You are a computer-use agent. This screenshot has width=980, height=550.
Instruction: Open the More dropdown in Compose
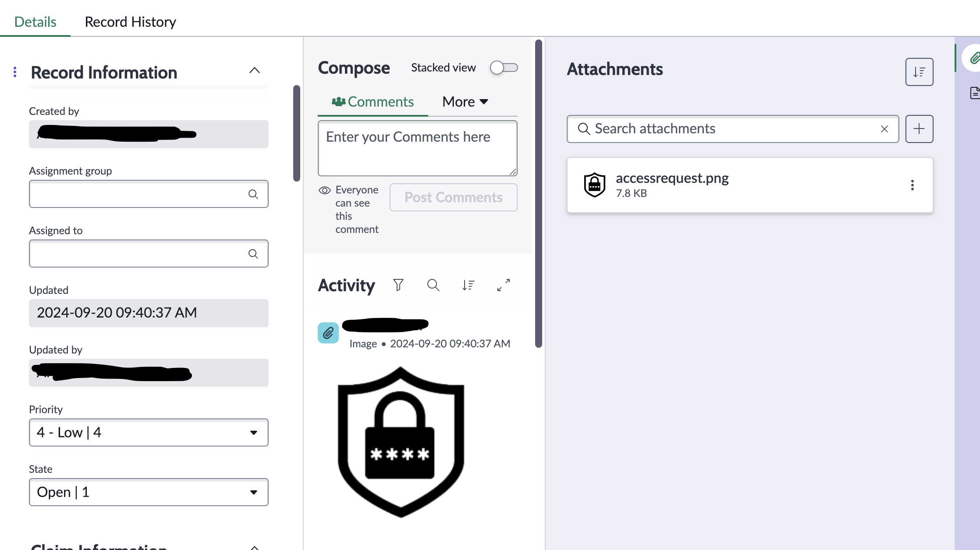coord(465,102)
